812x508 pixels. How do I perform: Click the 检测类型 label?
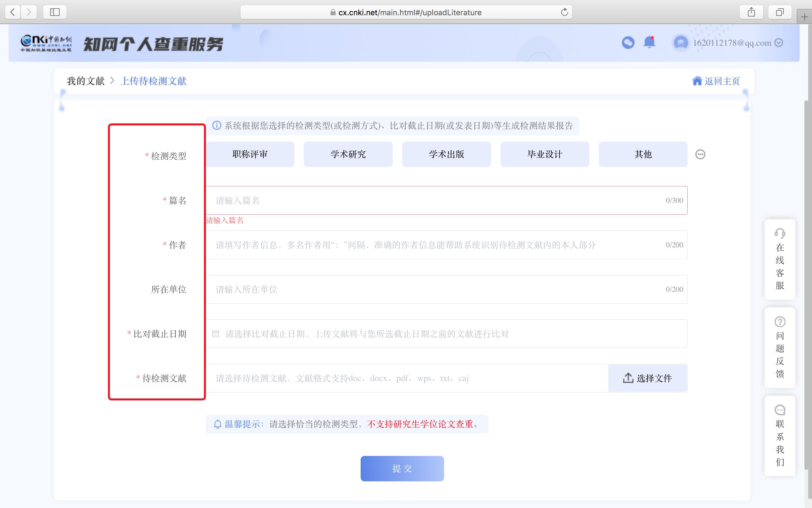point(168,156)
